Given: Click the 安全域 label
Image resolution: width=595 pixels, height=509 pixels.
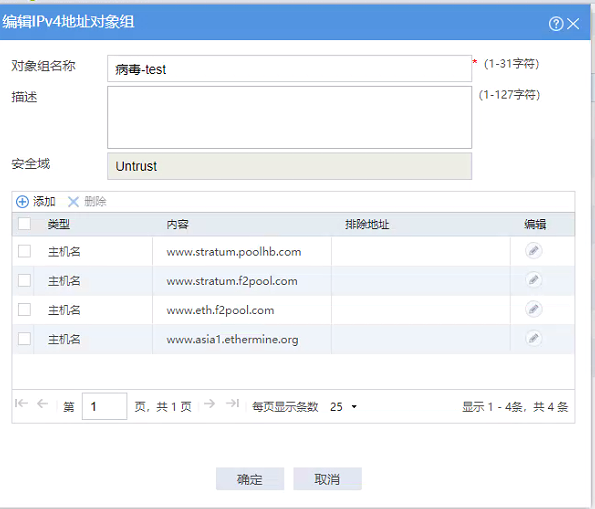Looking at the screenshot, I should (31, 164).
